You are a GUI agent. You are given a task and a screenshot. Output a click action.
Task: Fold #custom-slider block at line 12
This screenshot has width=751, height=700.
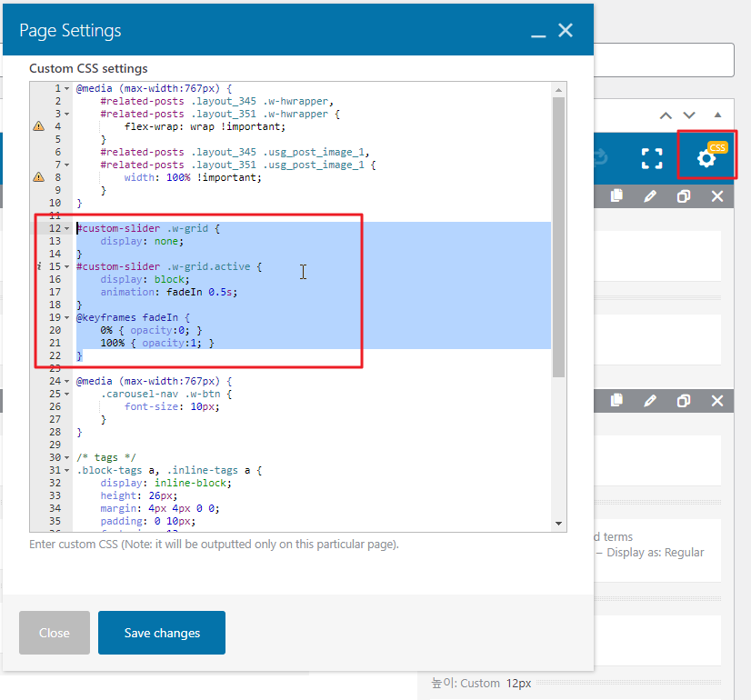[67, 228]
